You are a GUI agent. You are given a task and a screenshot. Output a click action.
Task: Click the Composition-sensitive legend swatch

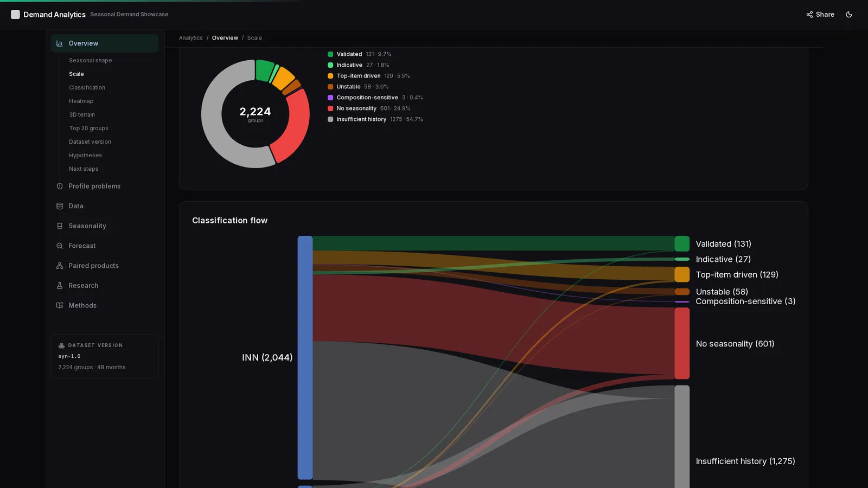330,98
